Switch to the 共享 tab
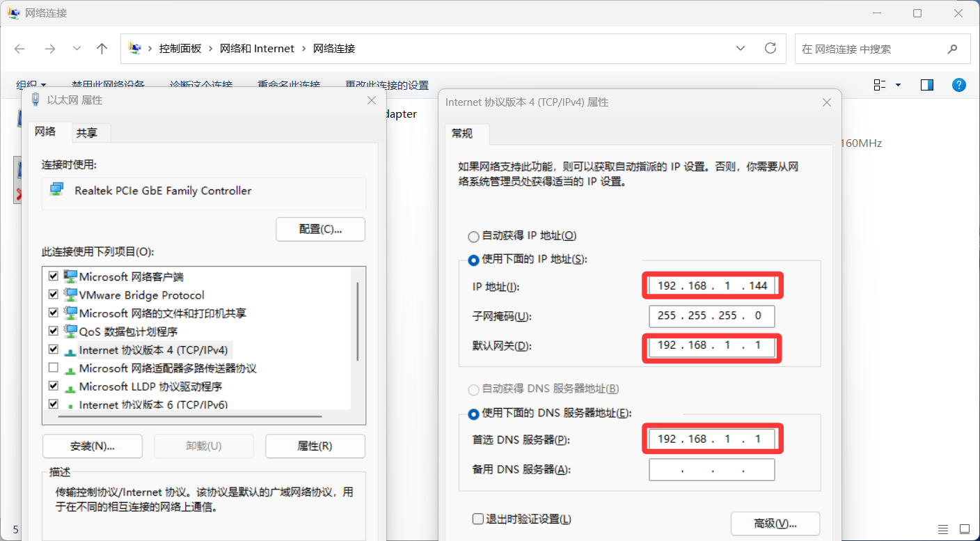 tap(87, 133)
